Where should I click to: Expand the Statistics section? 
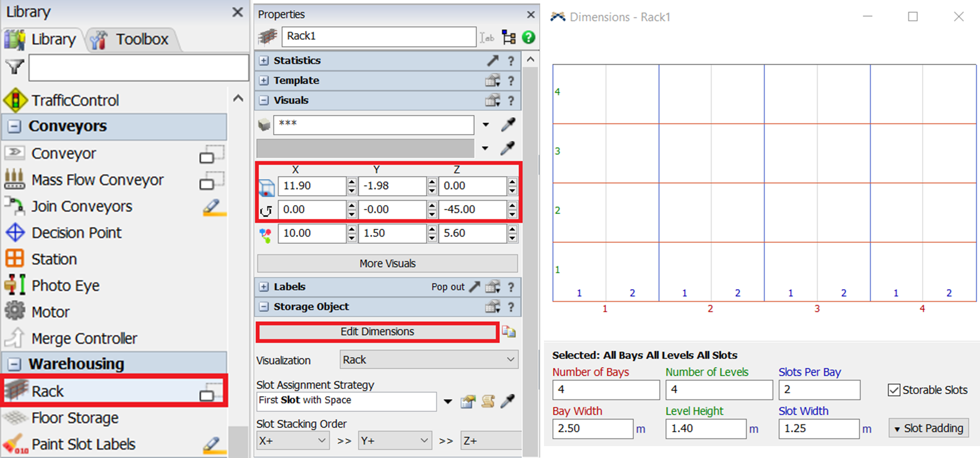[x=264, y=60]
